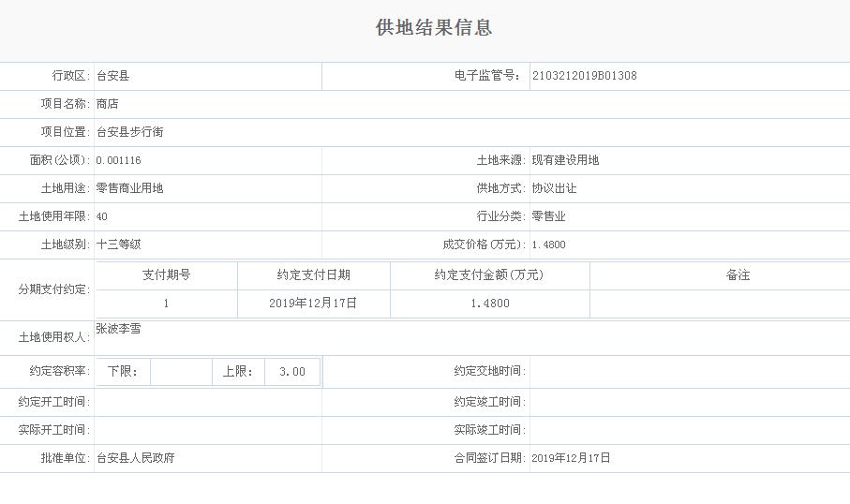850x504 pixels.
Task: Click the 约定支付金额(万元) column header
Action: (489, 275)
